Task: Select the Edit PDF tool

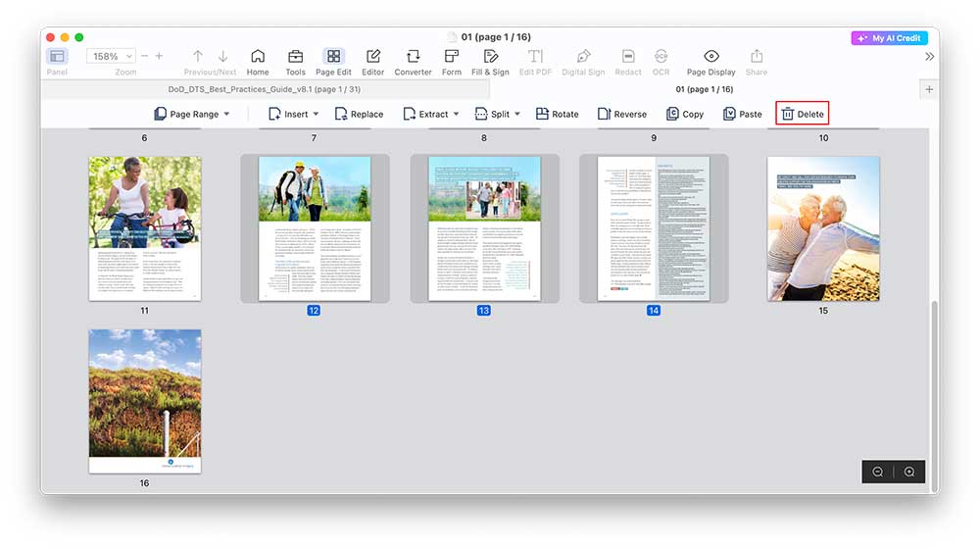Action: (536, 56)
